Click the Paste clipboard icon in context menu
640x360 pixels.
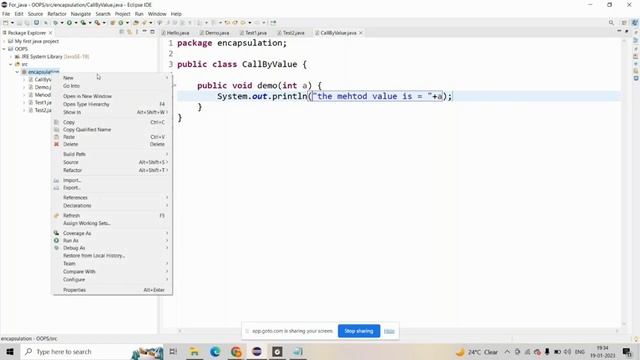click(x=56, y=137)
